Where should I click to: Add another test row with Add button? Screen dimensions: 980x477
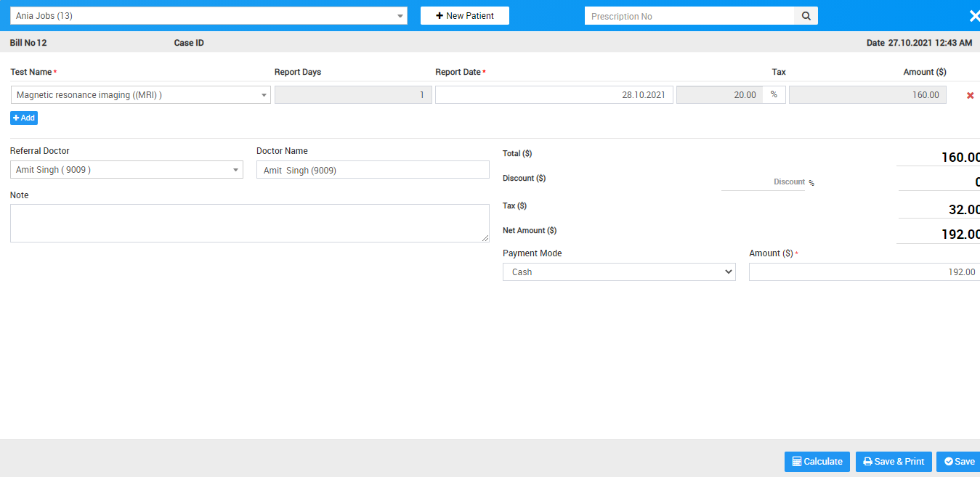(24, 118)
